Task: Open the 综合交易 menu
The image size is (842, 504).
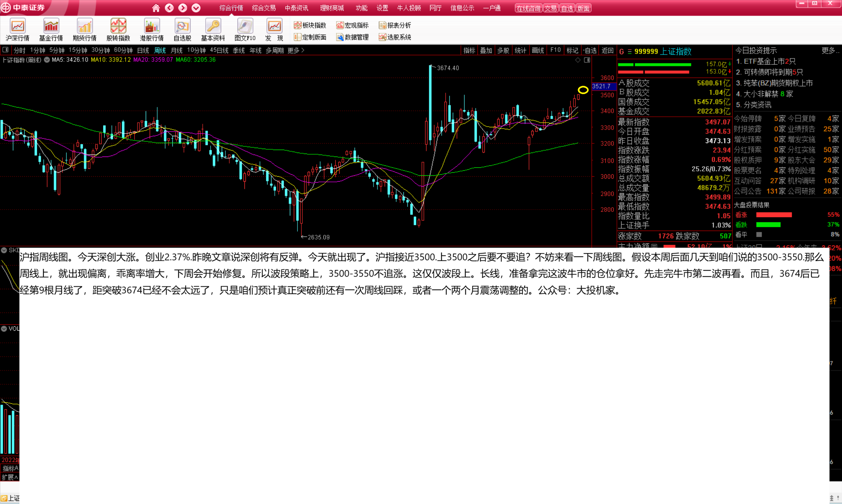Action: pyautogui.click(x=264, y=8)
